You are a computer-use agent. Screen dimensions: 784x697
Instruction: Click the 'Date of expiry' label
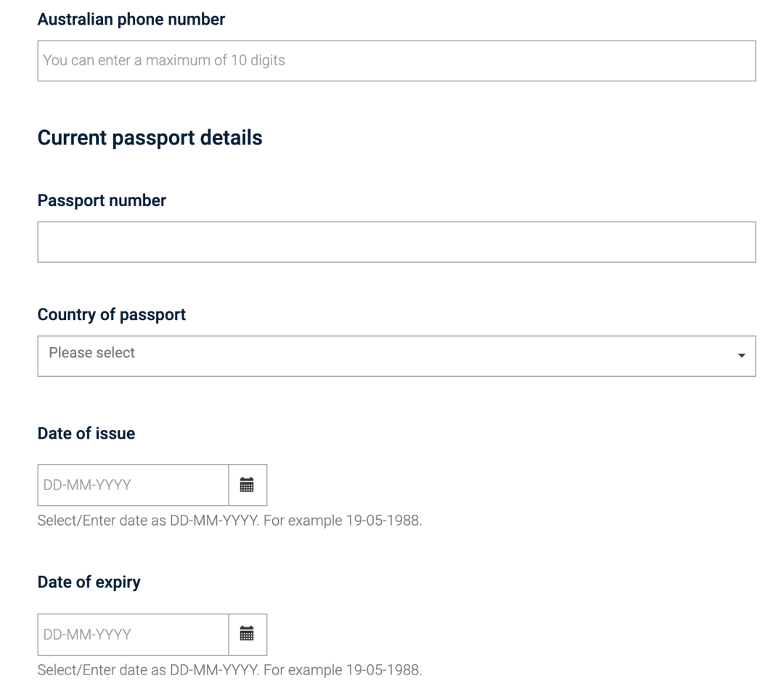point(89,582)
